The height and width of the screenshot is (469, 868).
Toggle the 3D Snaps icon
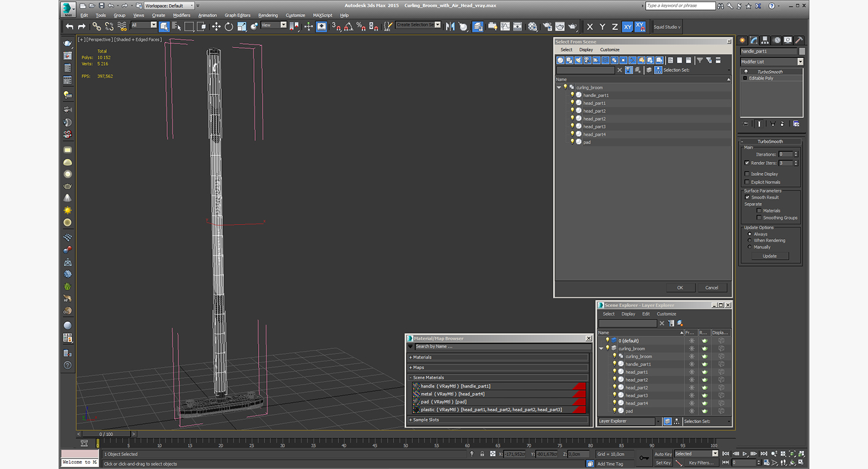[335, 26]
